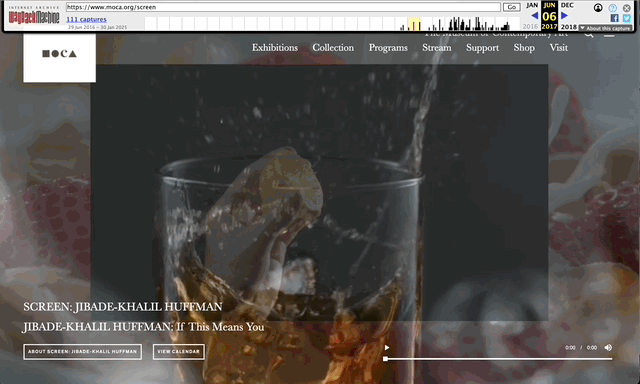This screenshot has height=384, width=640.
Task: Open the Exhibitions menu
Action: point(275,48)
